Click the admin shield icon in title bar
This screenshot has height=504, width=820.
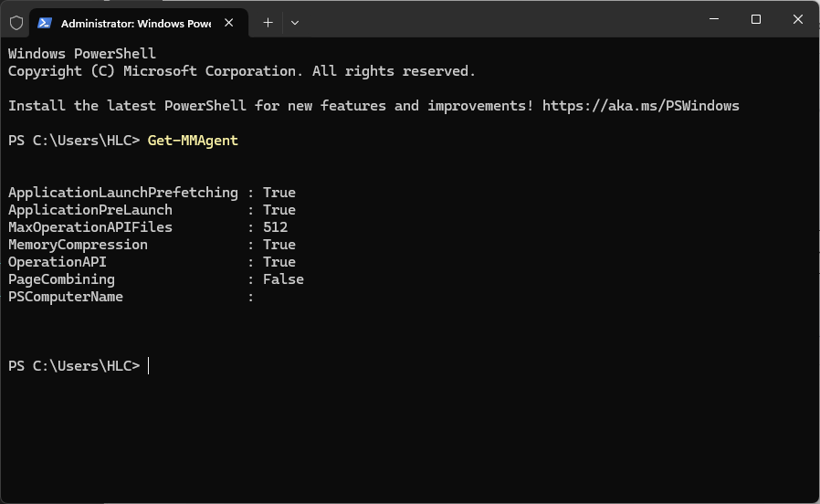[16, 23]
